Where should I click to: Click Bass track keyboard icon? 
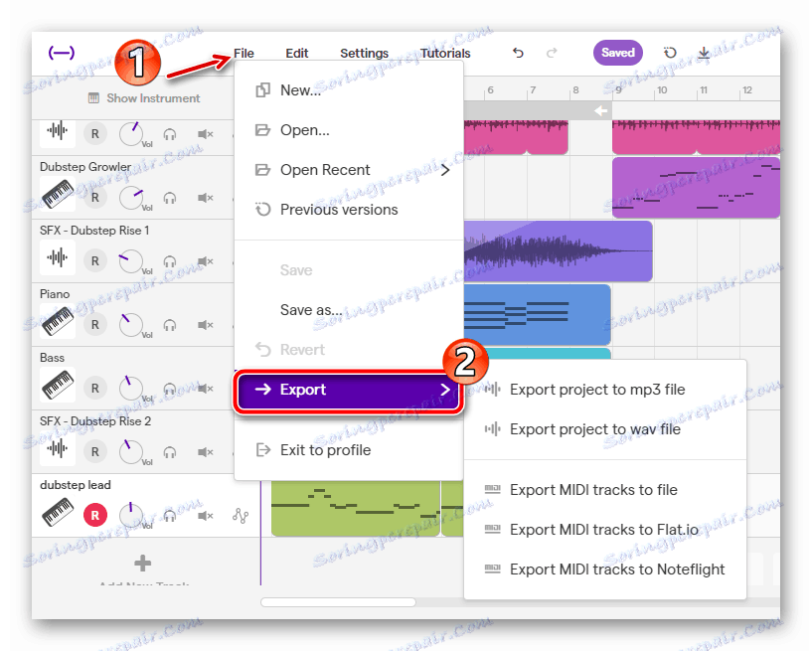point(58,385)
